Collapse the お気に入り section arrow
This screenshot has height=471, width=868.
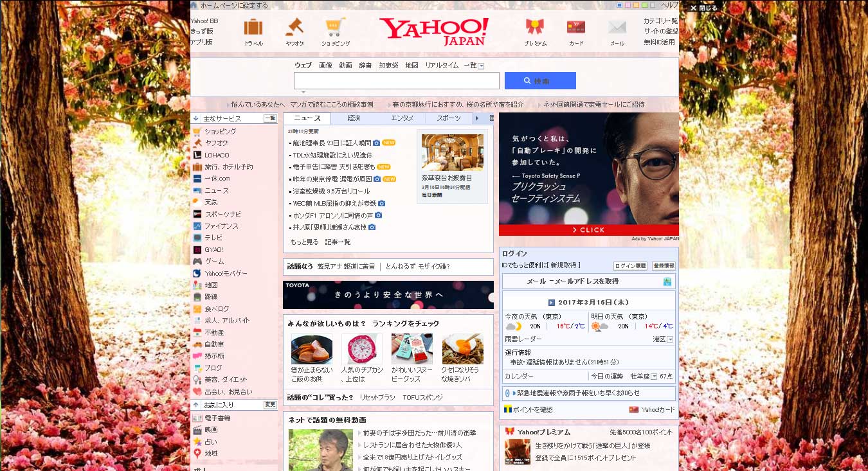click(196, 405)
